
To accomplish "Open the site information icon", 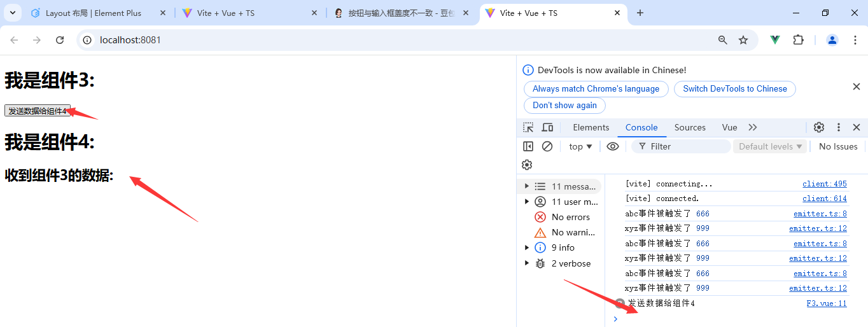I will tap(88, 40).
